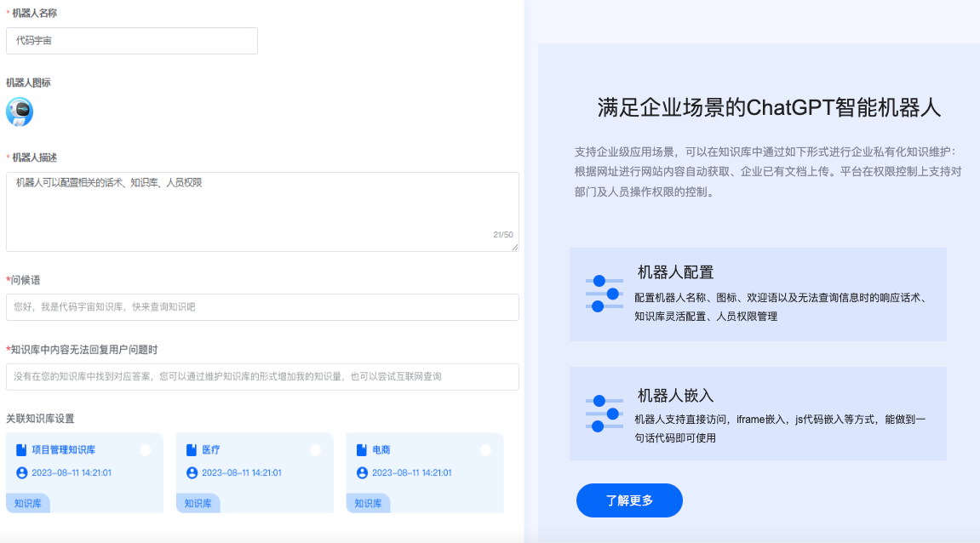The width and height of the screenshot is (980, 543).
Task: Click the book icon beside 项目管理知识库
Action: point(21,450)
